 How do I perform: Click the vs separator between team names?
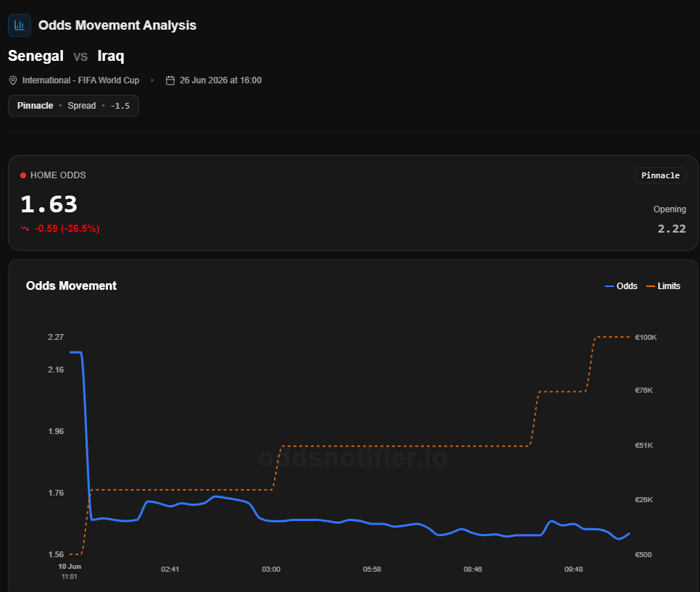(80, 57)
